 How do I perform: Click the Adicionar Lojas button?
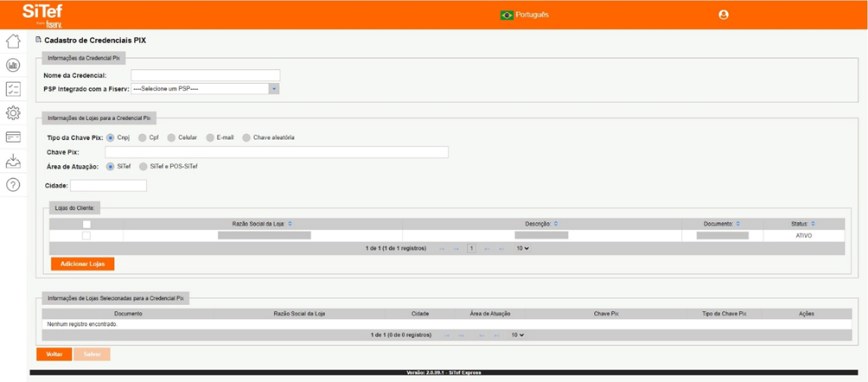83,264
